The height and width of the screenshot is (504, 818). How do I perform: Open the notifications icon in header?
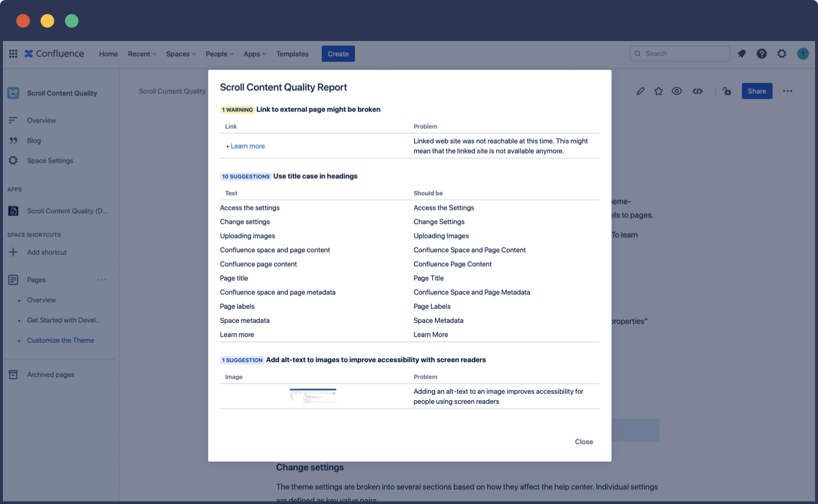(742, 54)
